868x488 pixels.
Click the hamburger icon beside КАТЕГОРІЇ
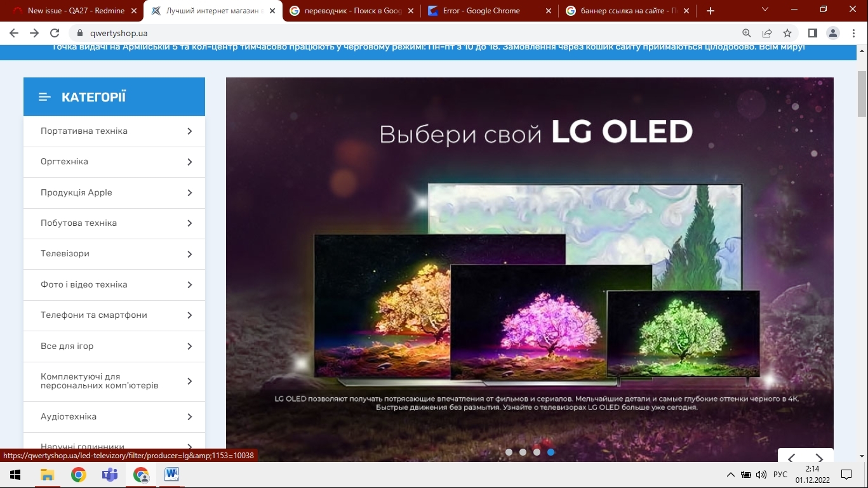point(44,97)
